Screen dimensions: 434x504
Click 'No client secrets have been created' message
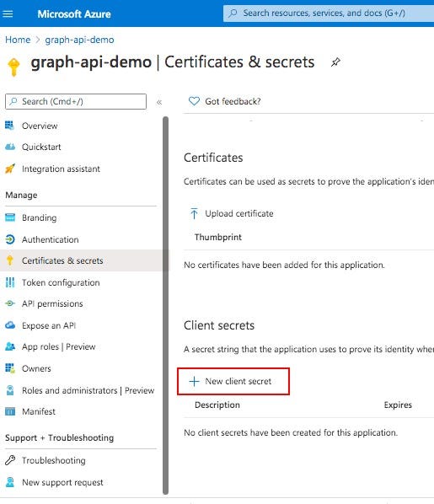point(291,432)
